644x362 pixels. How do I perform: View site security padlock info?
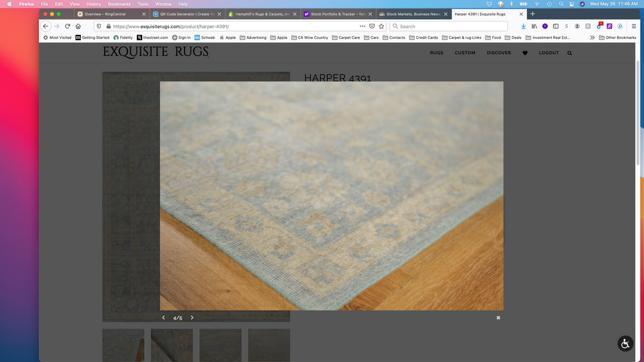click(x=108, y=26)
